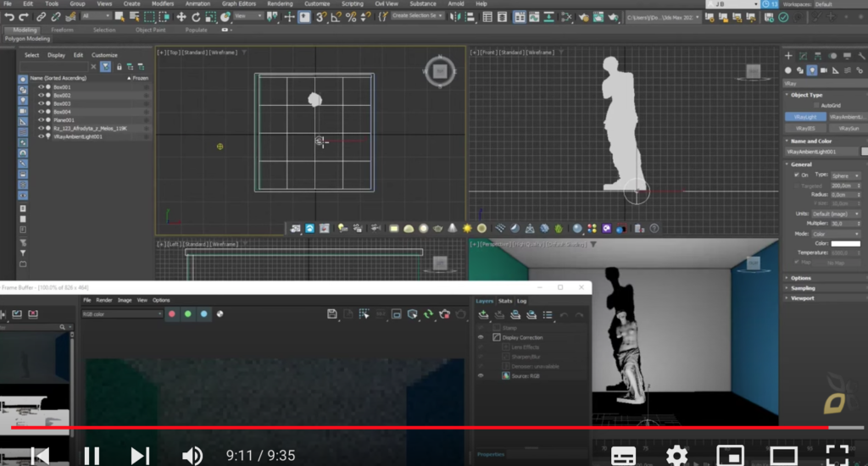This screenshot has width=868, height=466.
Task: Toggle the green channel in Frame Buffer
Action: [x=188, y=313]
